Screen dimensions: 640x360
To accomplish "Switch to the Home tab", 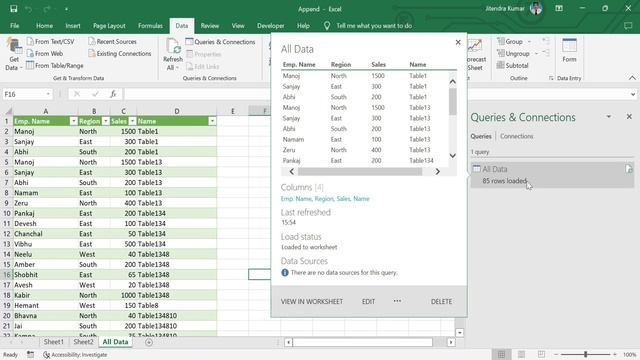I will click(44, 26).
